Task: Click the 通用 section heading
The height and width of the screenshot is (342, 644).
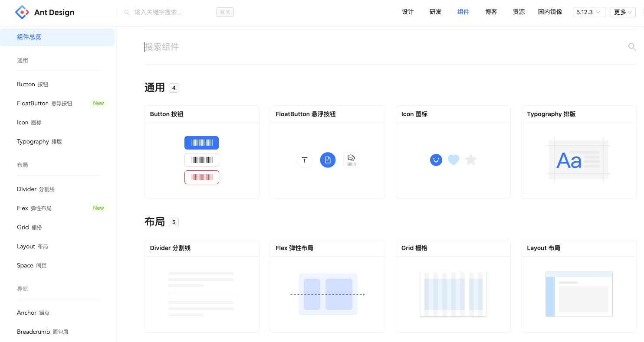Action: pos(154,88)
